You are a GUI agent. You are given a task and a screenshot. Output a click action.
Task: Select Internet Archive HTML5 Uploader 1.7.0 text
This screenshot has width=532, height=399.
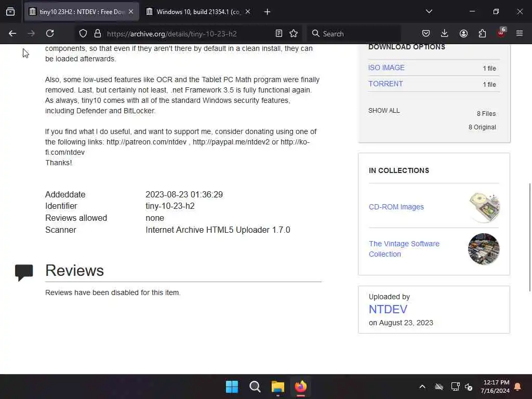(x=218, y=230)
